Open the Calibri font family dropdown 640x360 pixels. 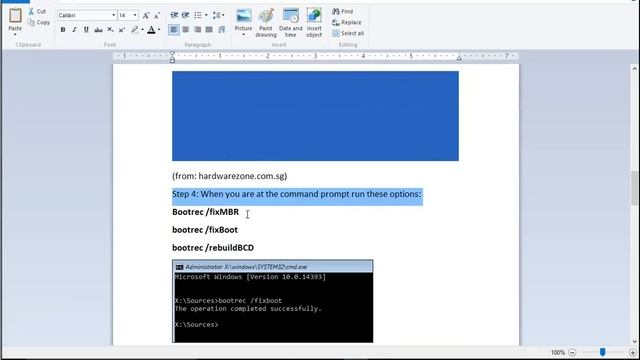pyautogui.click(x=113, y=16)
